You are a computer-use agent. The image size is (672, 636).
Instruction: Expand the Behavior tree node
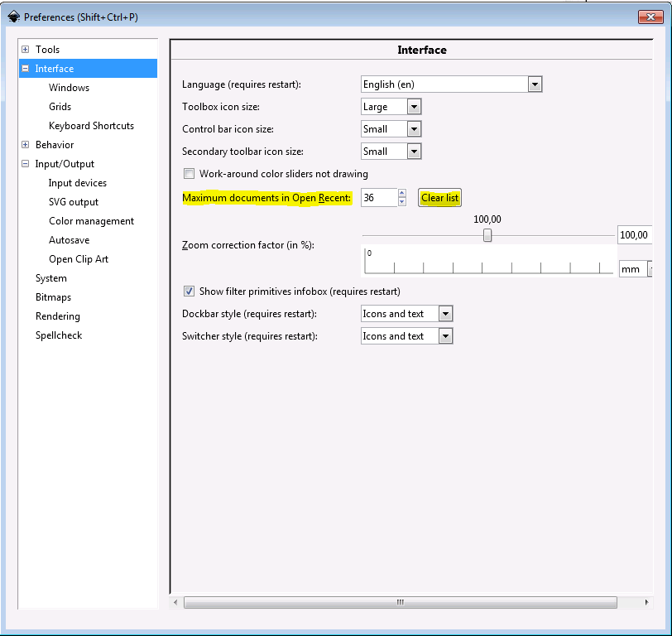point(26,145)
